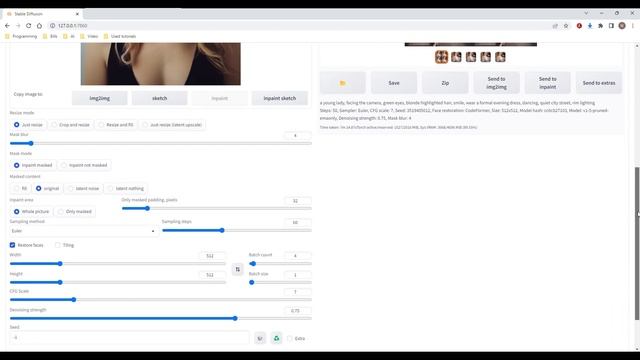Adjust the CFG Scale slider
This screenshot has height=360, width=640.
tap(160, 300)
